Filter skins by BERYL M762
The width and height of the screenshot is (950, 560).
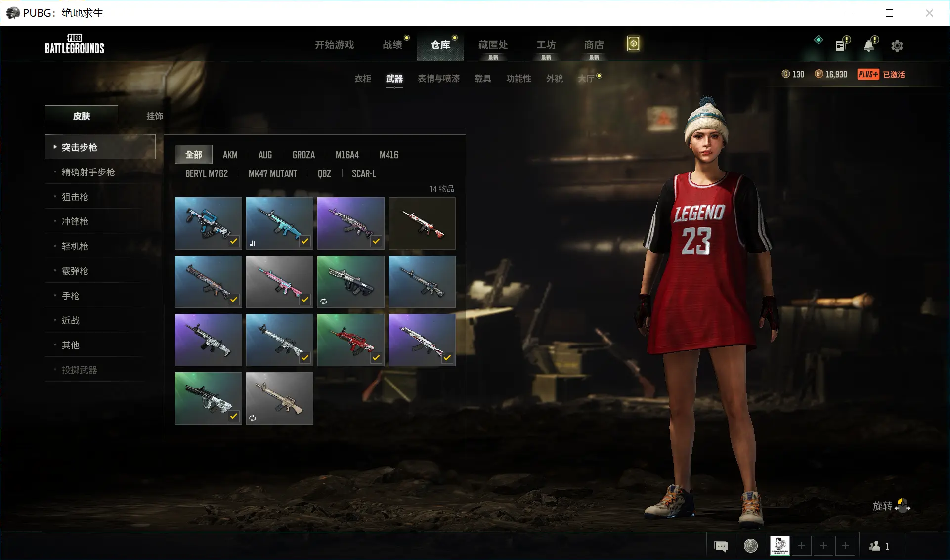[x=207, y=173]
